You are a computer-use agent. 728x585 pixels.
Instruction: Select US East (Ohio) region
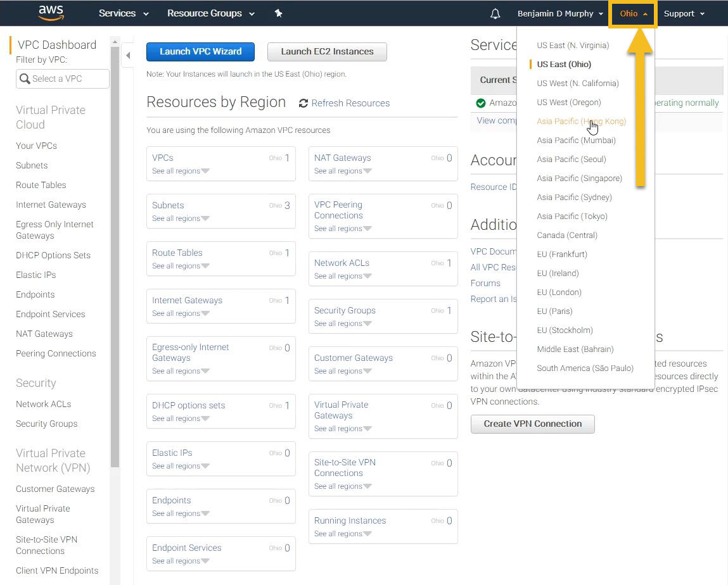coord(564,65)
